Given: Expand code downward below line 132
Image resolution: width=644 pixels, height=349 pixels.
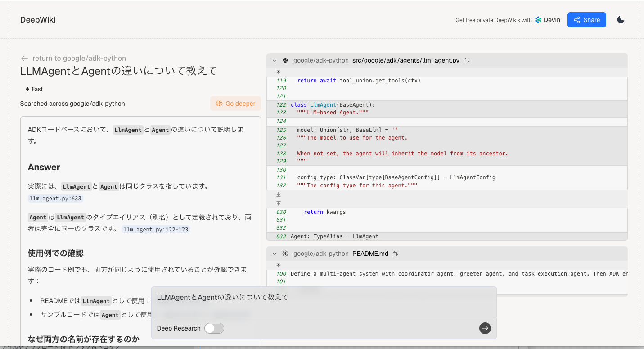Looking at the screenshot, I should point(279,195).
